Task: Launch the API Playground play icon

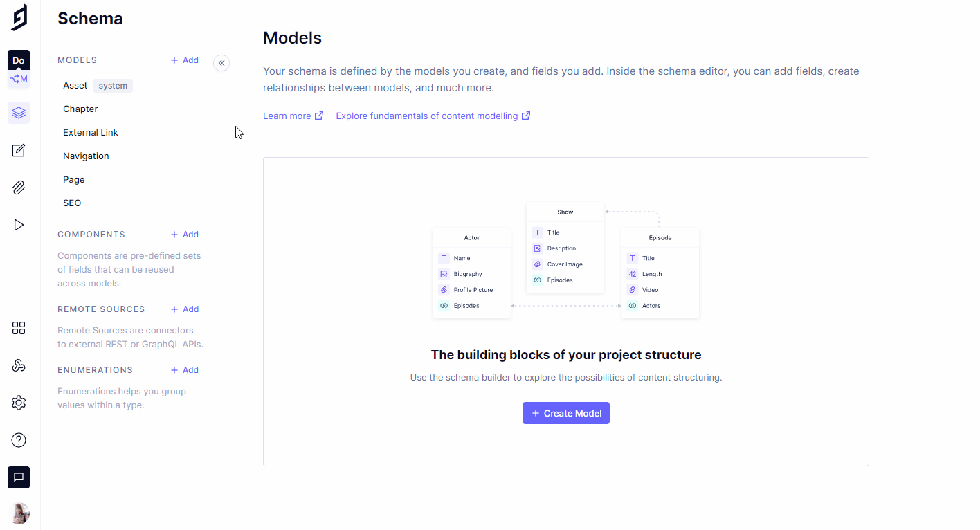Action: 18,225
